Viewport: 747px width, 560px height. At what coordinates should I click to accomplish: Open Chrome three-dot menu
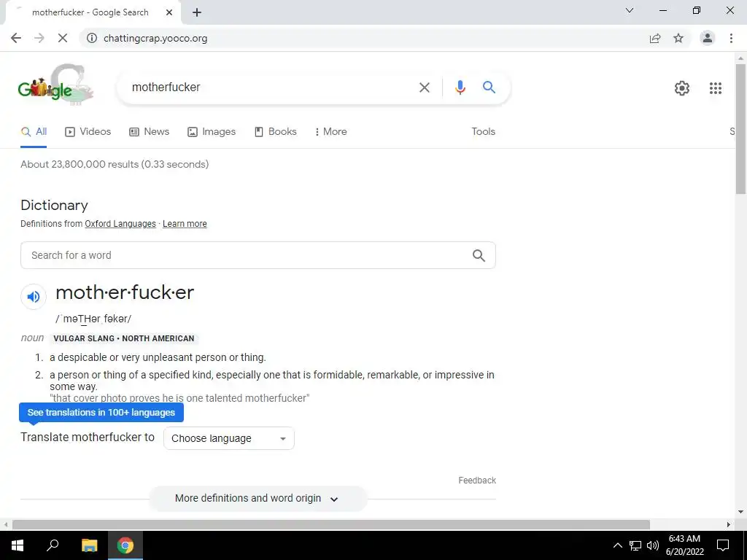(x=731, y=38)
